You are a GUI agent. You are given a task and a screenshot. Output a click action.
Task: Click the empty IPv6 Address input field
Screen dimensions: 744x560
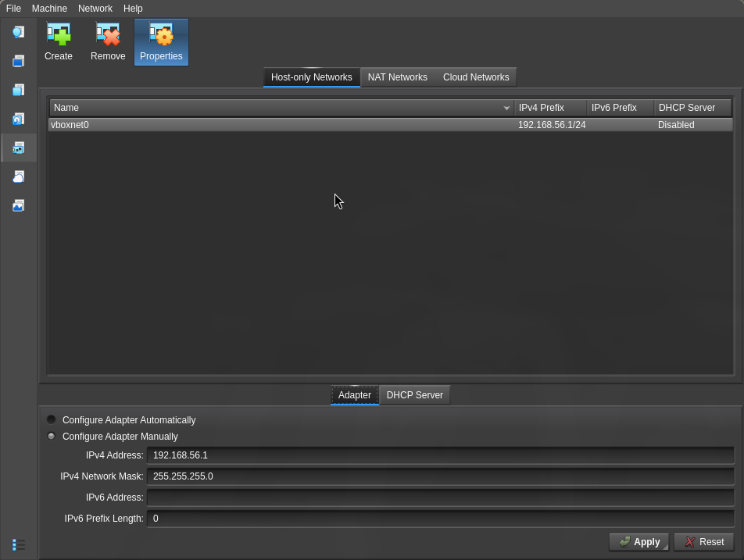pos(440,498)
